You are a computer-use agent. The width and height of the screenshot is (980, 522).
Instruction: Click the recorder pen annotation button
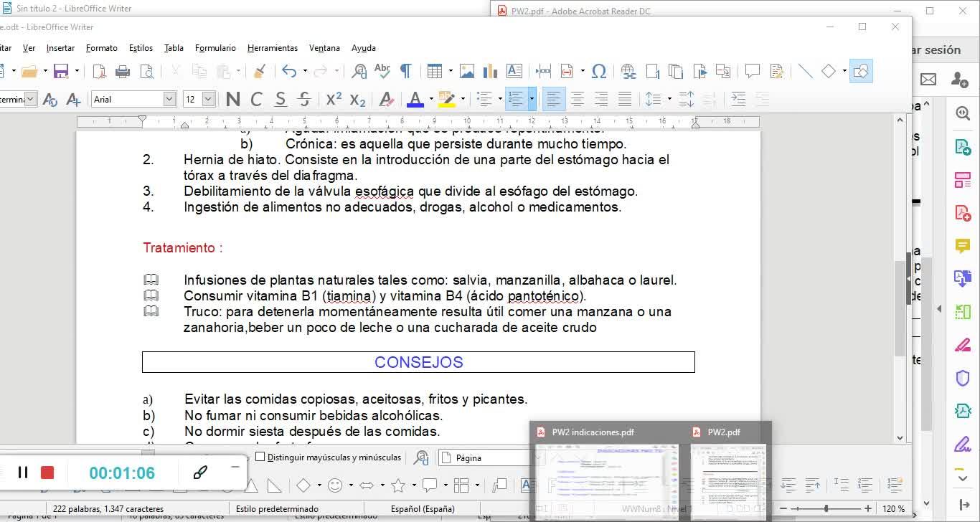200,472
